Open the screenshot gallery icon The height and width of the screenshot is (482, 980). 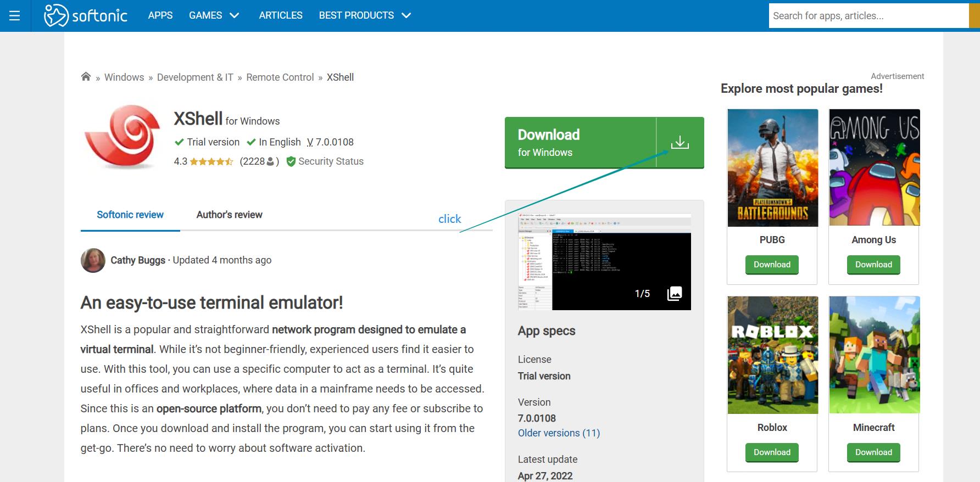click(675, 294)
